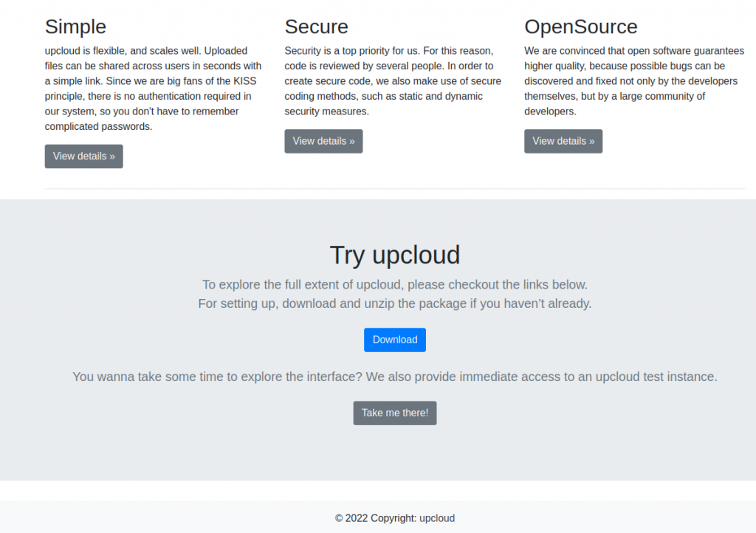This screenshot has width=756, height=533.
Task: Click the 'To explore the full extent' line
Action: coord(394,284)
